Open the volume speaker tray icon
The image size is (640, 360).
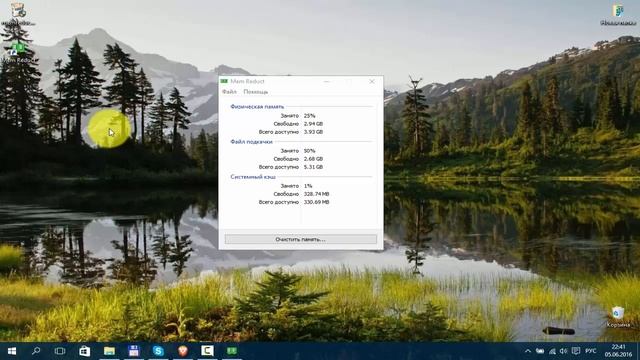pos(564,351)
